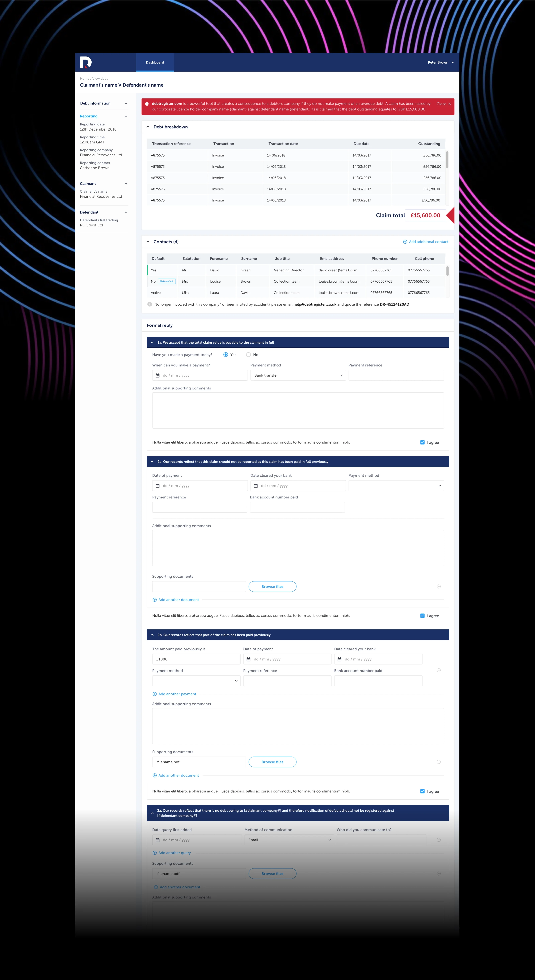Image resolution: width=535 pixels, height=980 pixels.
Task: Toggle I agree checkbox in section 1a
Action: coord(422,442)
